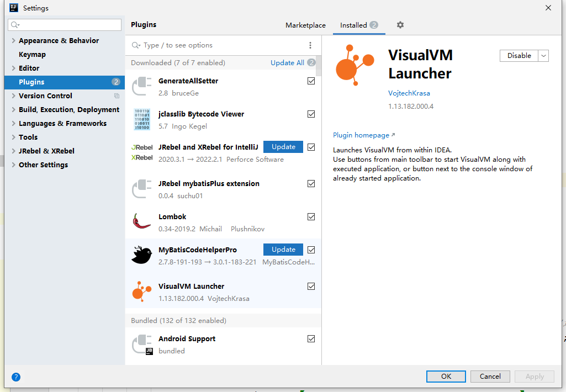Click the Version Control project-level copy icon
This screenshot has width=566, height=392.
pyautogui.click(x=117, y=96)
